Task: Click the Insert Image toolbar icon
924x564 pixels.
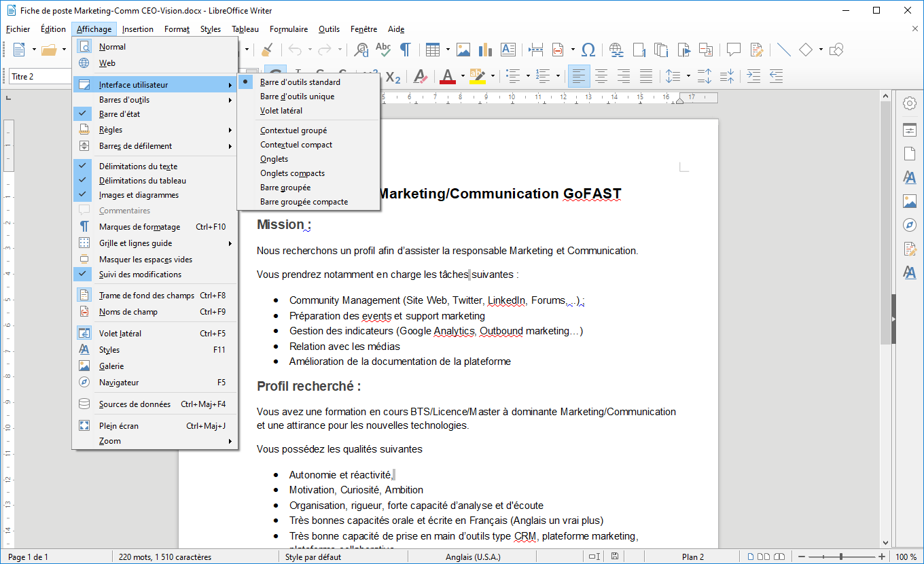Action: point(463,50)
